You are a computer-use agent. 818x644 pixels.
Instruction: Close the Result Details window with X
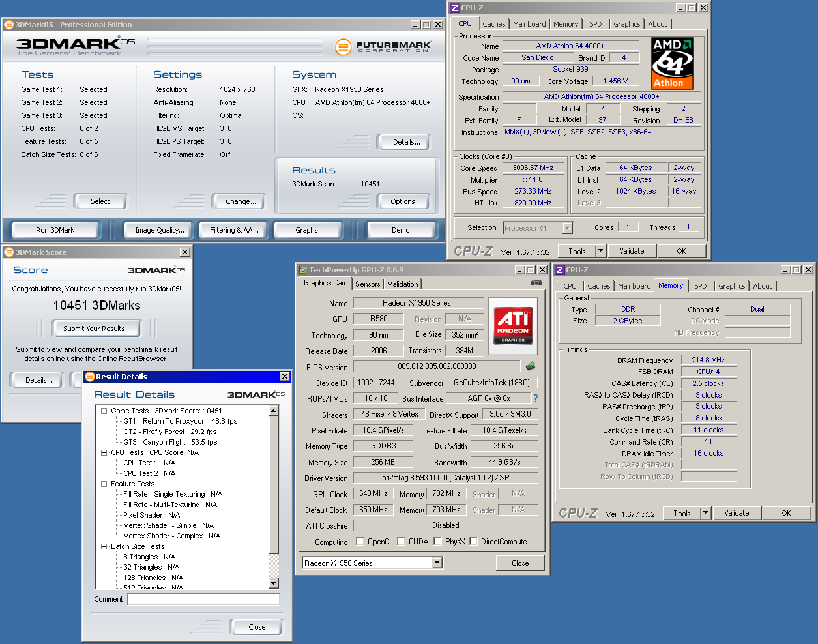click(285, 377)
